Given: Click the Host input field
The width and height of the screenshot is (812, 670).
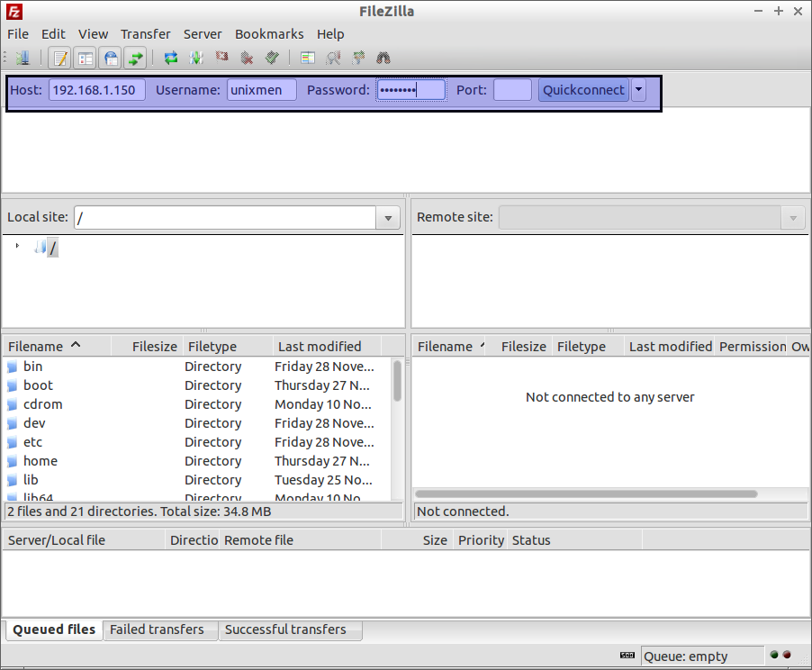Looking at the screenshot, I should pyautogui.click(x=97, y=90).
